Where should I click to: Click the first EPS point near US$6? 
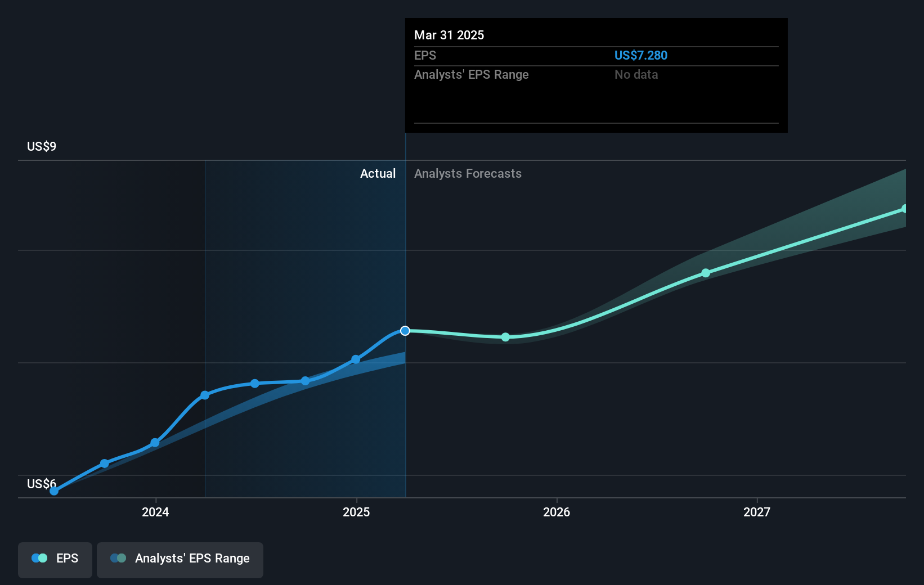54,491
